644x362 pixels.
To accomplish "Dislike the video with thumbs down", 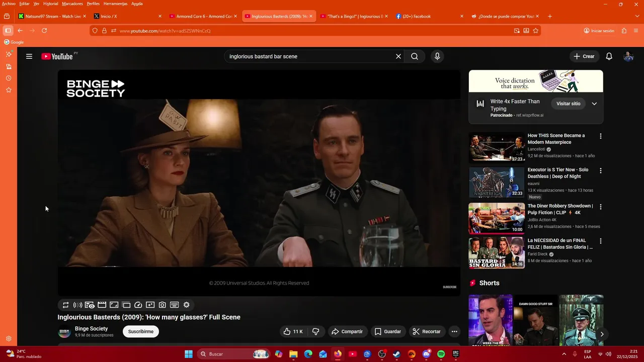I will pos(315,331).
